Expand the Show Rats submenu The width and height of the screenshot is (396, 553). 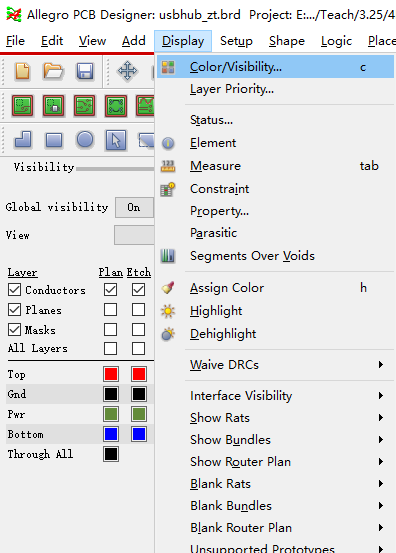[x=275, y=418]
